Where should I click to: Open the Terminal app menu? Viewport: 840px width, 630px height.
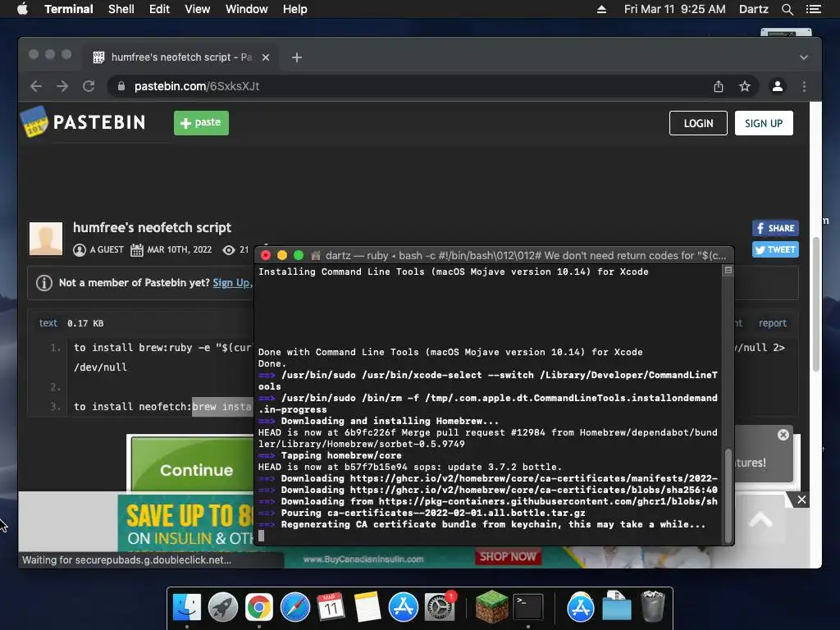(x=69, y=9)
